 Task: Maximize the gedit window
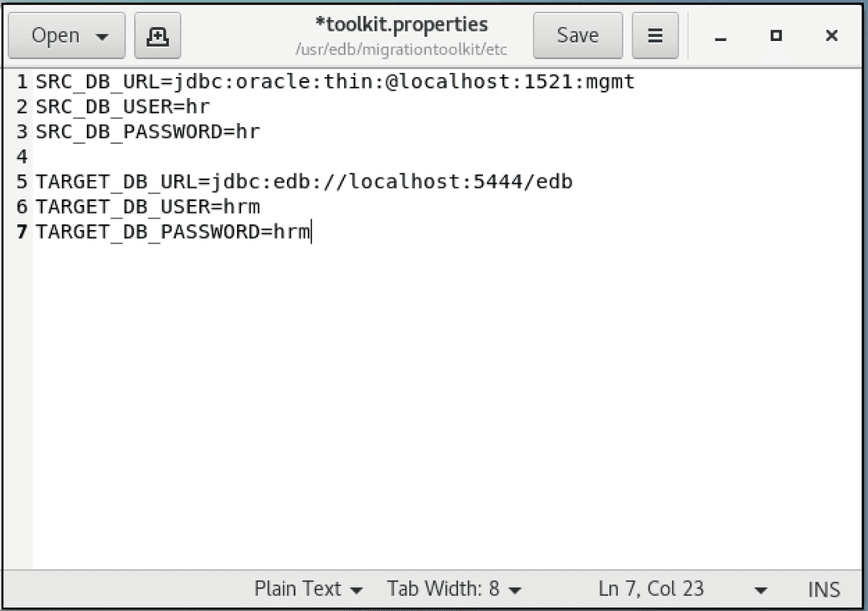(x=775, y=35)
